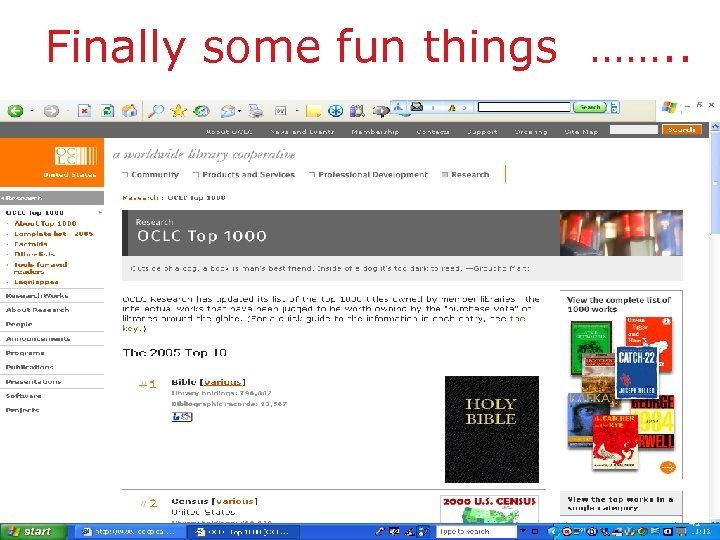
Task: Refresh the page with green arrows icon
Action: coord(107,111)
